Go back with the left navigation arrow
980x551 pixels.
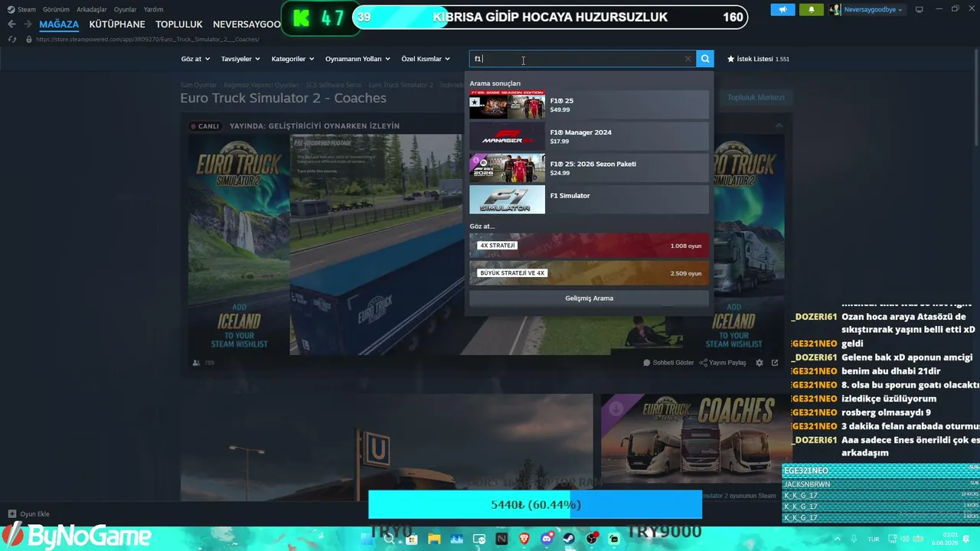pos(11,24)
